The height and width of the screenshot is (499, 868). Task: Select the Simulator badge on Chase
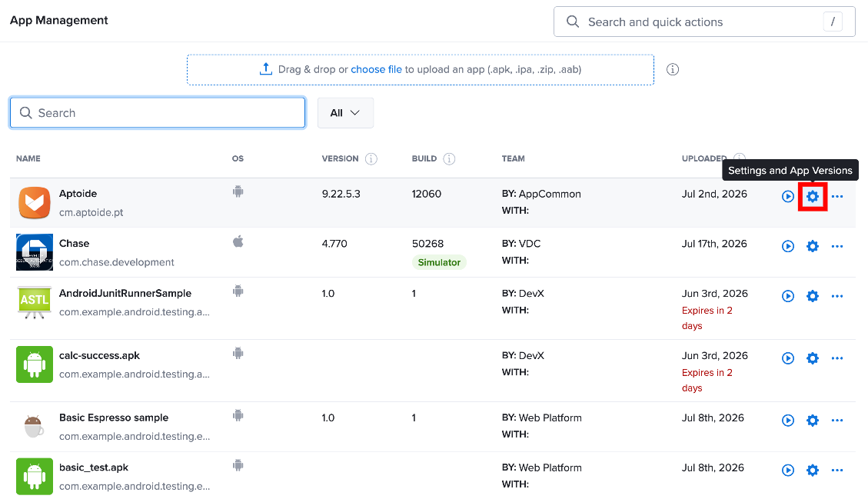pyautogui.click(x=439, y=262)
